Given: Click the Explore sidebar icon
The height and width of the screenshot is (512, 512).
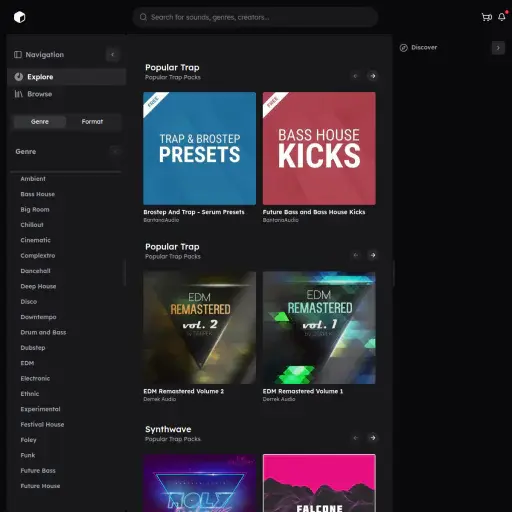Looking at the screenshot, I should [19, 77].
